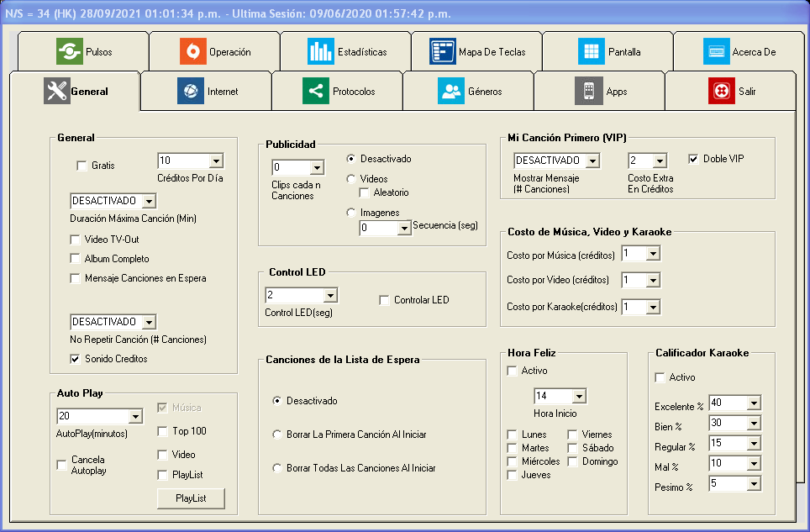Click the green Protocolos share icon
The width and height of the screenshot is (810, 532).
pos(316,91)
